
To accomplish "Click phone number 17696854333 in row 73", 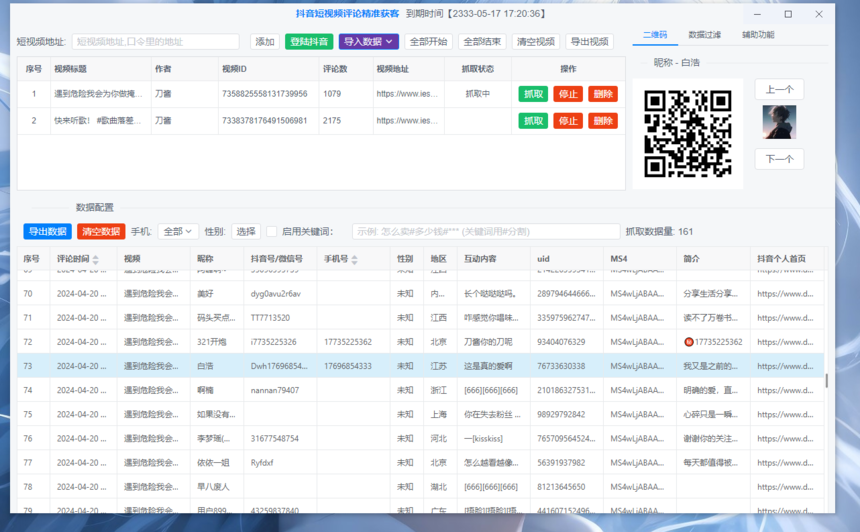I will [x=348, y=366].
